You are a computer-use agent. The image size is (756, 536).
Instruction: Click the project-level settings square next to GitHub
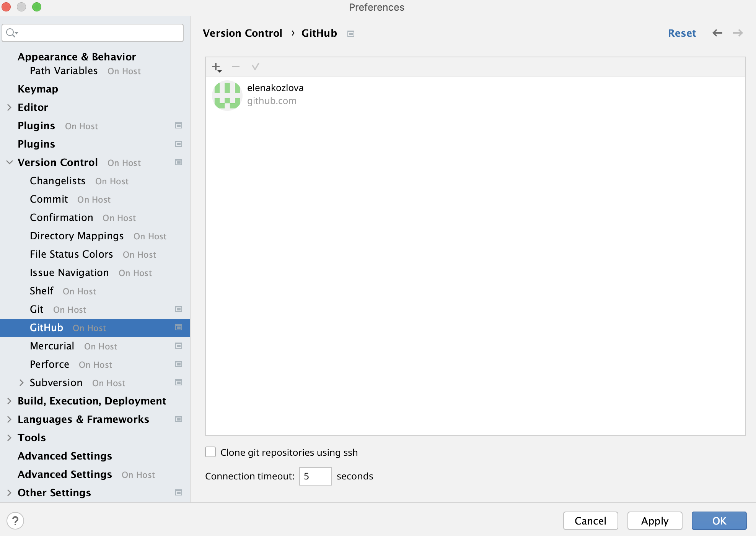178,328
